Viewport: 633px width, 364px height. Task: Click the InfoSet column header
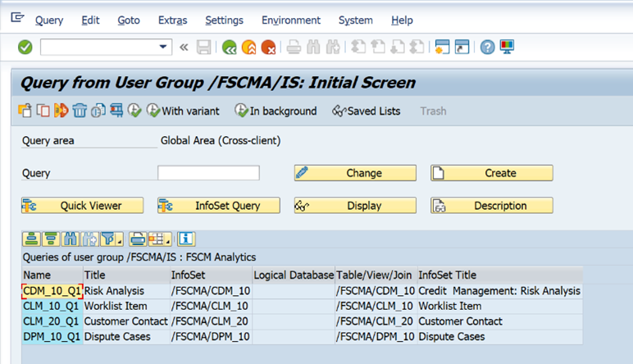click(211, 275)
